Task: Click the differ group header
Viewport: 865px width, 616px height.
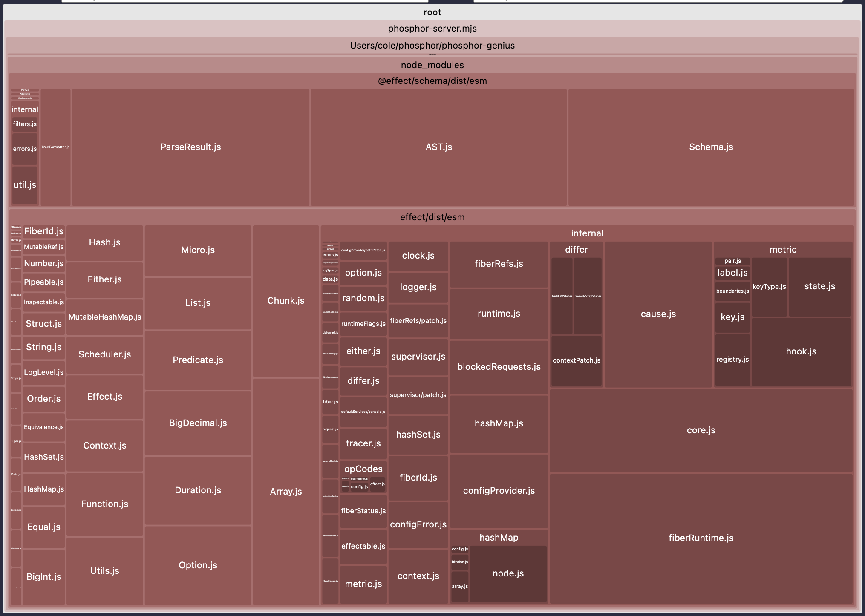Action: pyautogui.click(x=576, y=250)
